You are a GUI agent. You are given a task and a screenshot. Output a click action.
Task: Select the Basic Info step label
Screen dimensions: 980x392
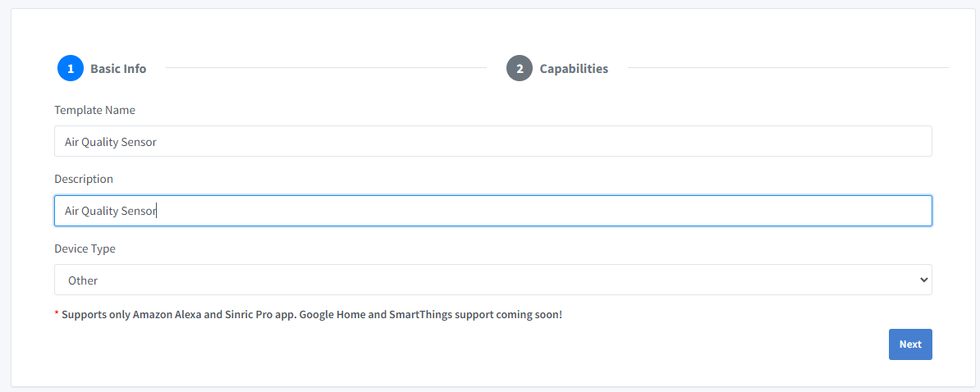tap(118, 69)
